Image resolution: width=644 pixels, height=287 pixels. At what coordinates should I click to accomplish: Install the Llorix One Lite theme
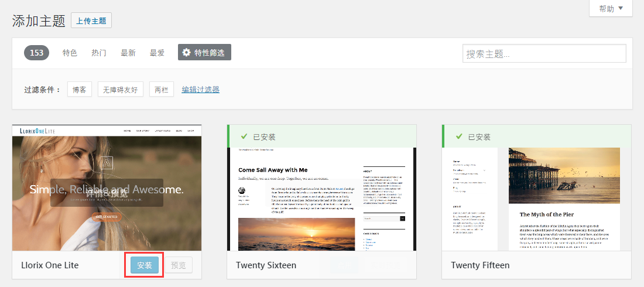pos(145,265)
